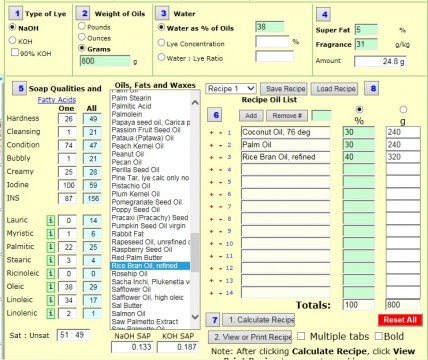The height and width of the screenshot is (360, 428).
Task: Open Myristic acid info icon
Action: pyautogui.click(x=50, y=234)
